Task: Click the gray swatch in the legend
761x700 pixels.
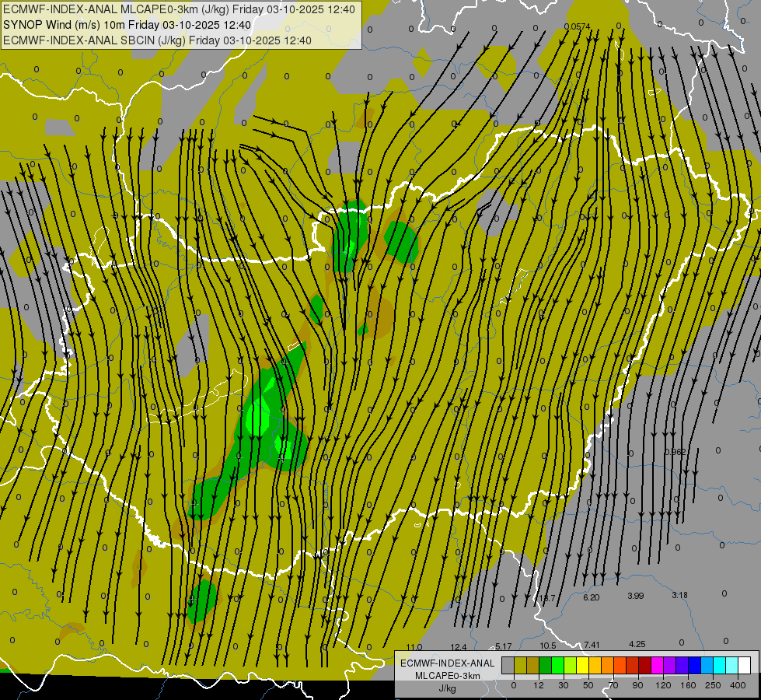Action: pyautogui.click(x=508, y=665)
